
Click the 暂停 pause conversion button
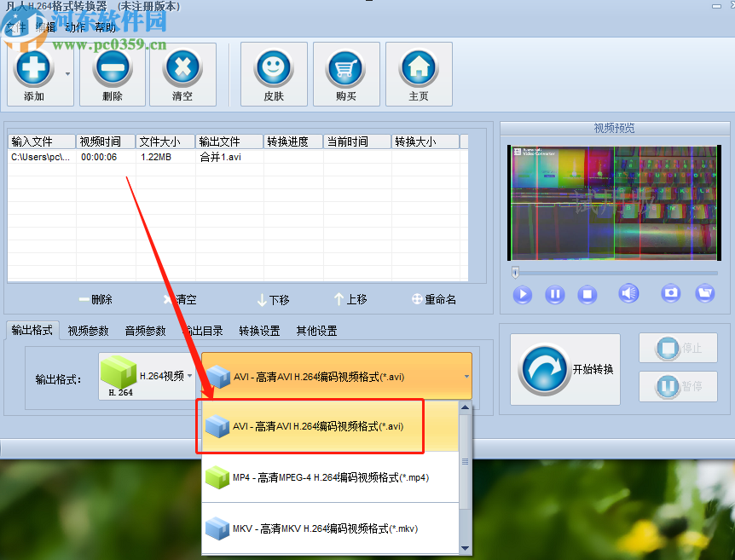coord(678,386)
